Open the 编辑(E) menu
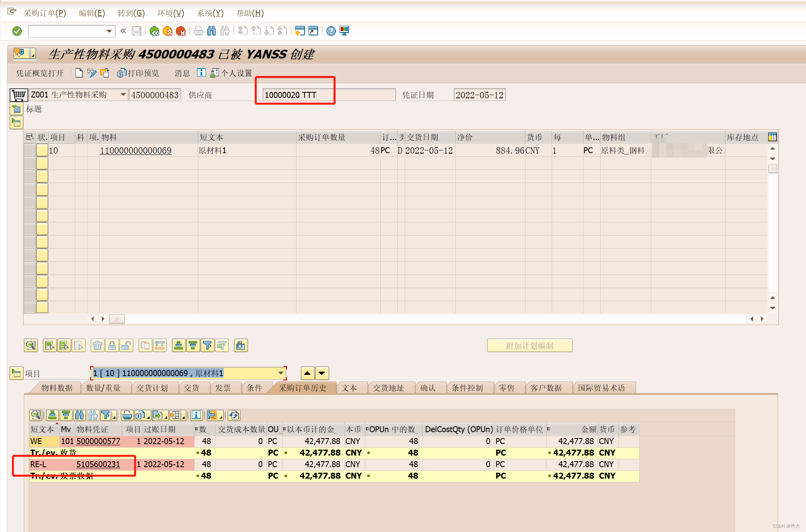Image resolution: width=806 pixels, height=532 pixels. (x=92, y=13)
